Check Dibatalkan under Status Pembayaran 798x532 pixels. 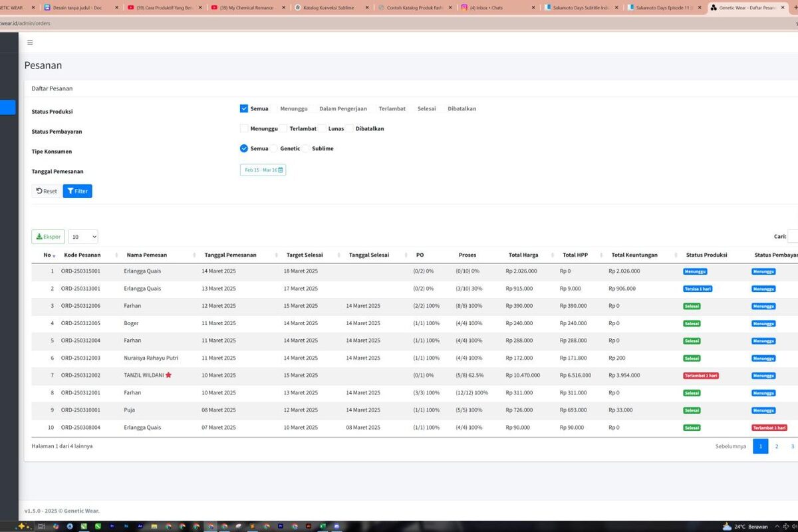[350, 128]
